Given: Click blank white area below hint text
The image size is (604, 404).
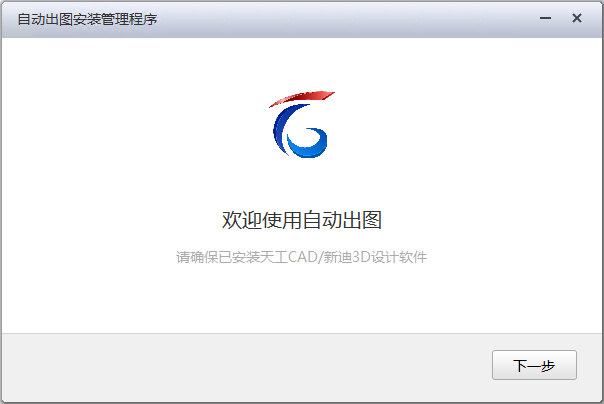Looking at the screenshot, I should pos(302,300).
